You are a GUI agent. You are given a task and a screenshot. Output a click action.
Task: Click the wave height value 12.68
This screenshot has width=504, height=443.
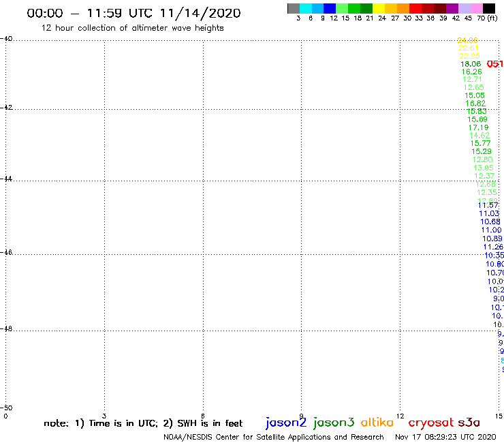[486, 184]
